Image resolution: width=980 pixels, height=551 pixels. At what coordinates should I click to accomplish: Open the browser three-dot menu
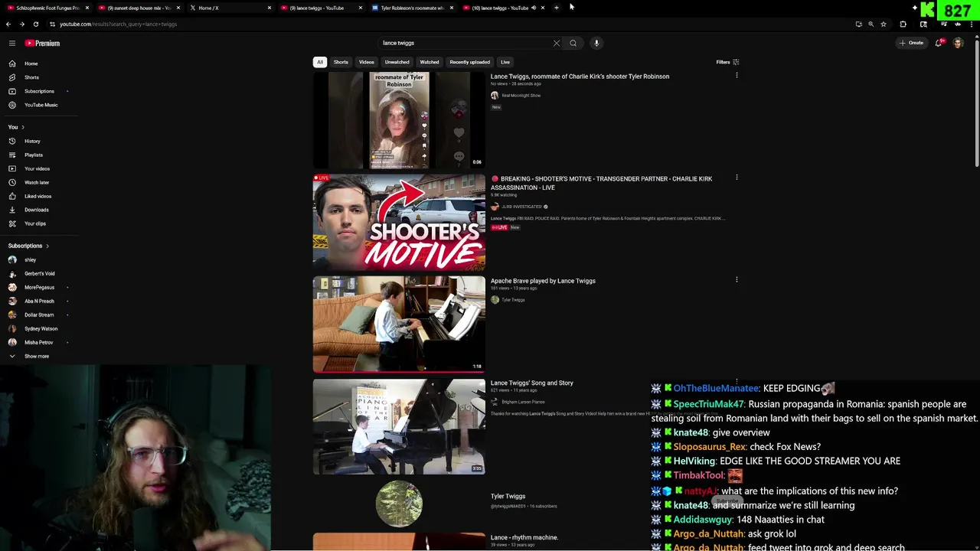point(973,24)
